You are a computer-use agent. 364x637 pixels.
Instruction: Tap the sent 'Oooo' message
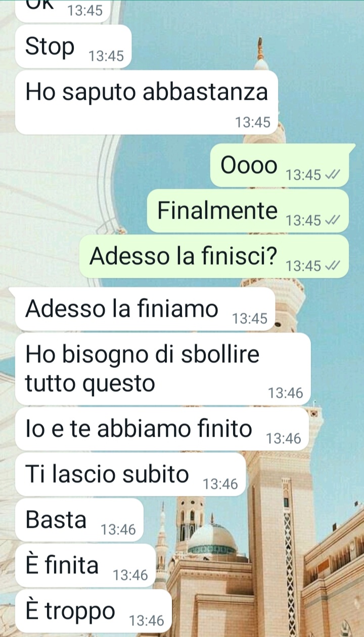click(280, 165)
